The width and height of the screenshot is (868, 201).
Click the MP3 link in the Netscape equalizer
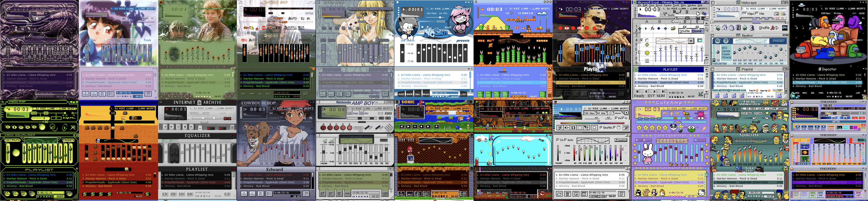click(725, 48)
